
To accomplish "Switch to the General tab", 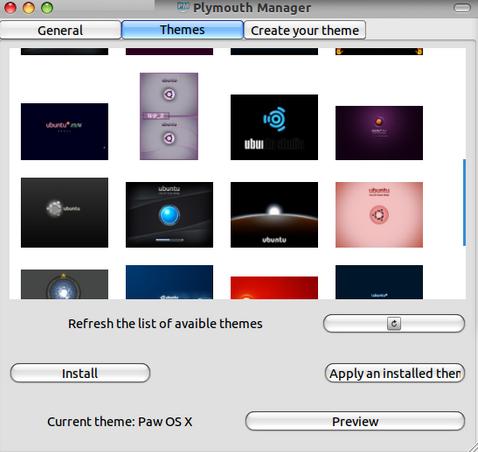I will [x=60, y=30].
